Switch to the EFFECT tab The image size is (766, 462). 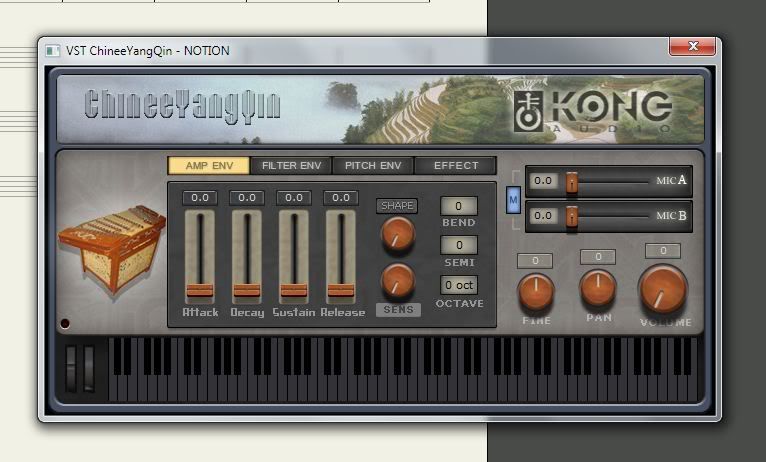(455, 166)
